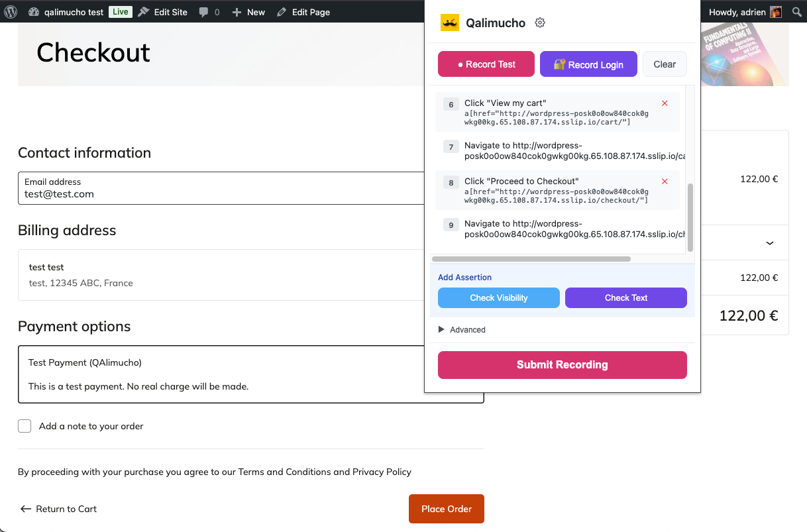Click the Submit Recording button
Image resolution: width=807 pixels, height=532 pixels.
pos(562,365)
